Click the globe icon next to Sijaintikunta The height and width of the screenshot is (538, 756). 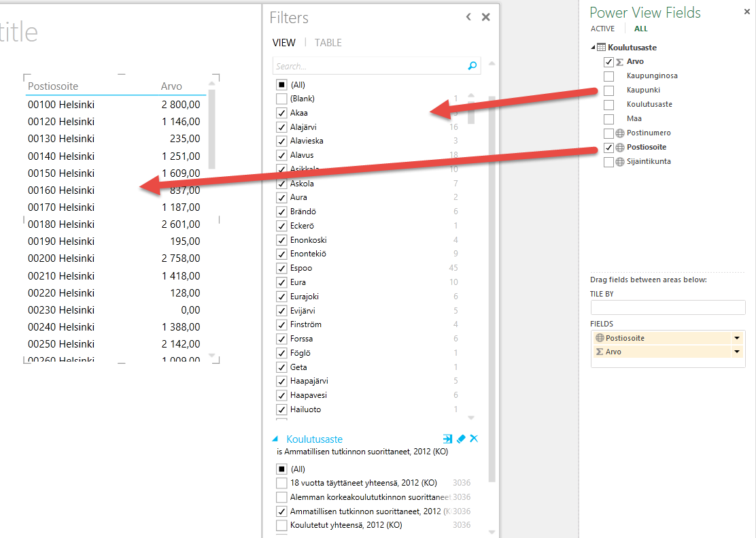(619, 162)
